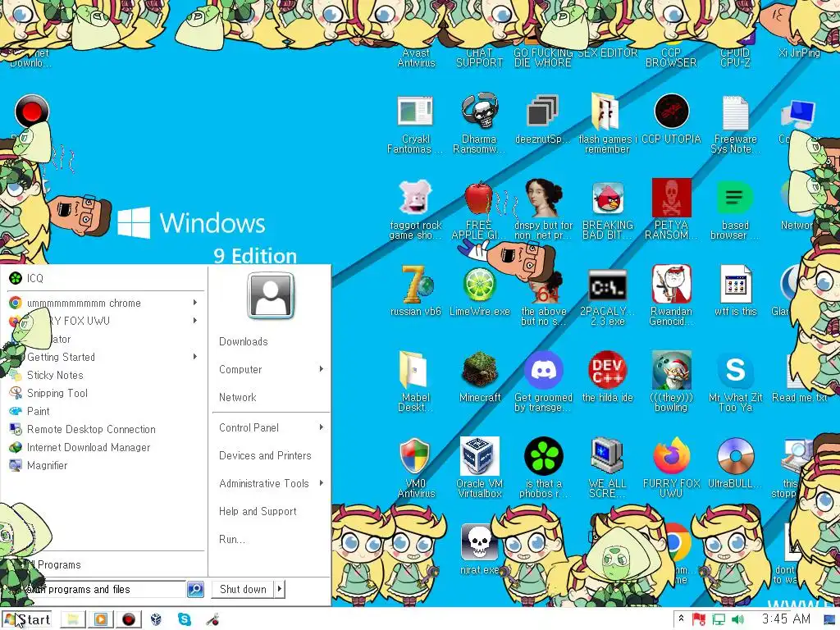840x630 pixels.
Task: Open the Dharma Ransomware skull icon
Action: tap(479, 112)
